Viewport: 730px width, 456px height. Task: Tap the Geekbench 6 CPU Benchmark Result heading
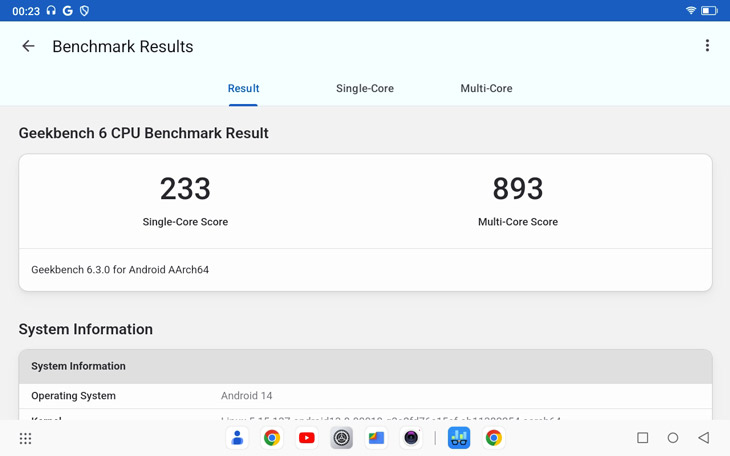[x=143, y=133]
